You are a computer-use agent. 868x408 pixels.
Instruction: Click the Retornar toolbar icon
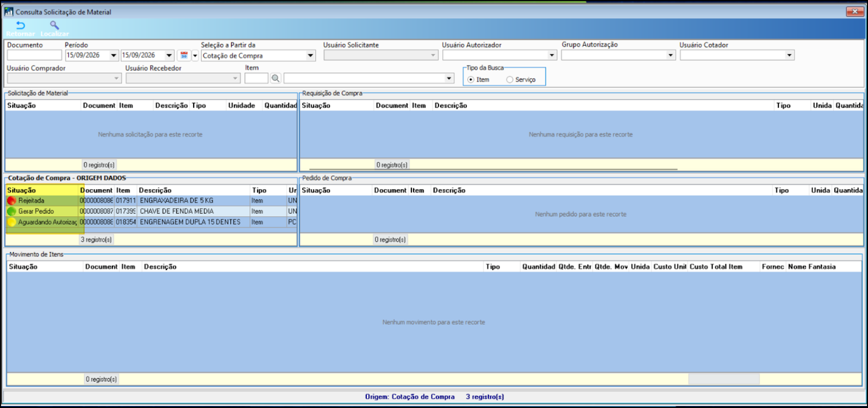(20, 25)
